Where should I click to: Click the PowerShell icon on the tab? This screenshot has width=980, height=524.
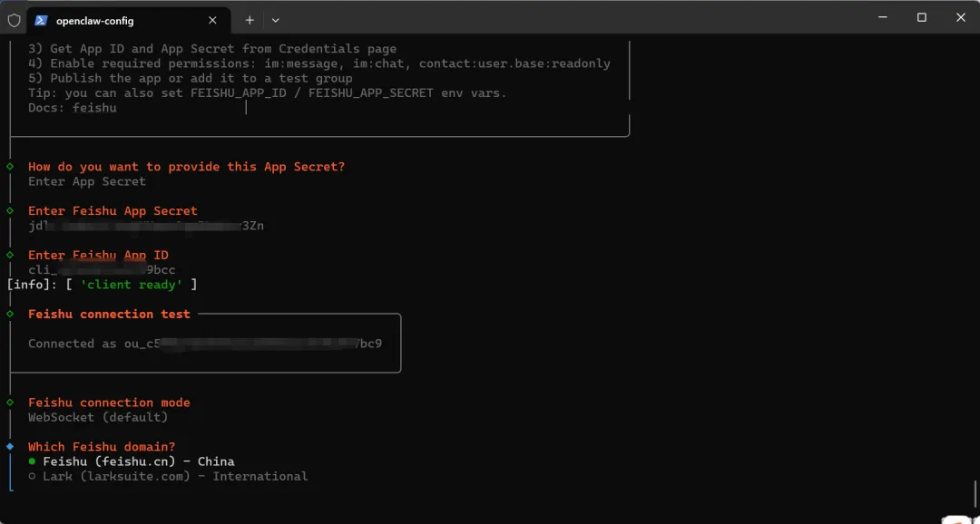(x=41, y=20)
